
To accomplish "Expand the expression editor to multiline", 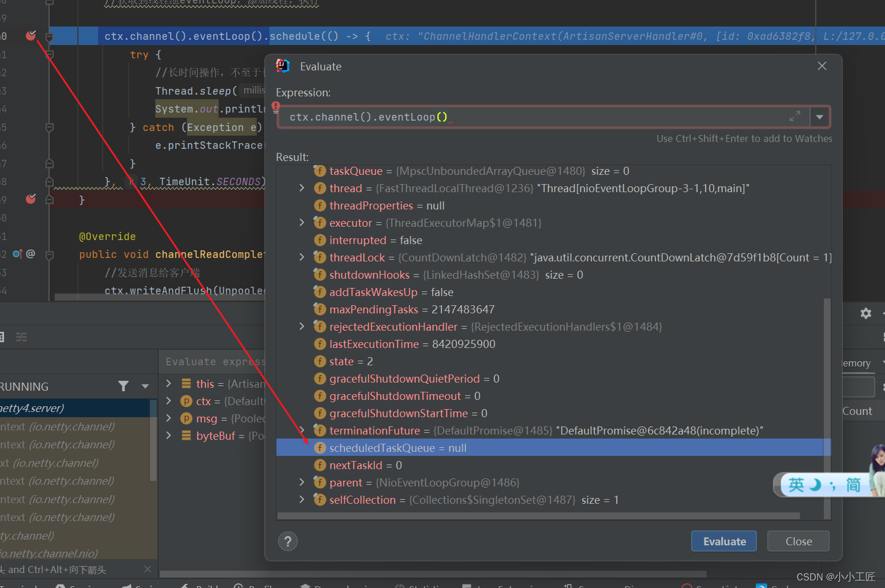I will point(795,117).
